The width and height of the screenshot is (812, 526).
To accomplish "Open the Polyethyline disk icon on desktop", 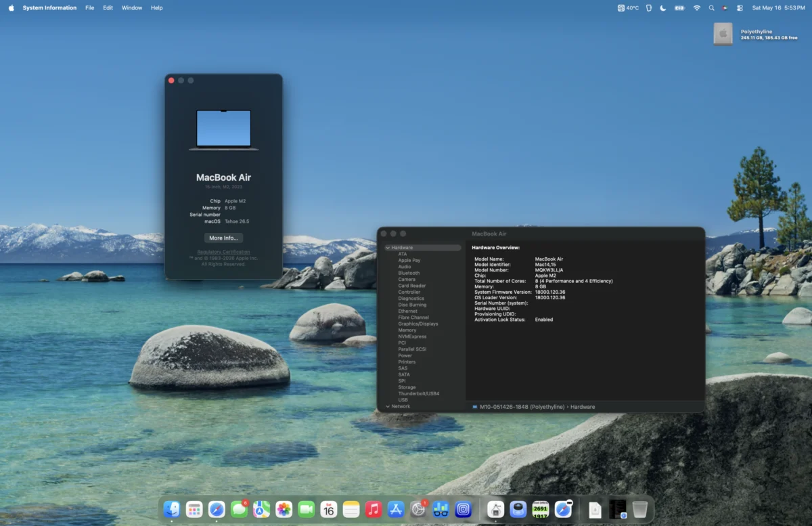I will click(723, 34).
